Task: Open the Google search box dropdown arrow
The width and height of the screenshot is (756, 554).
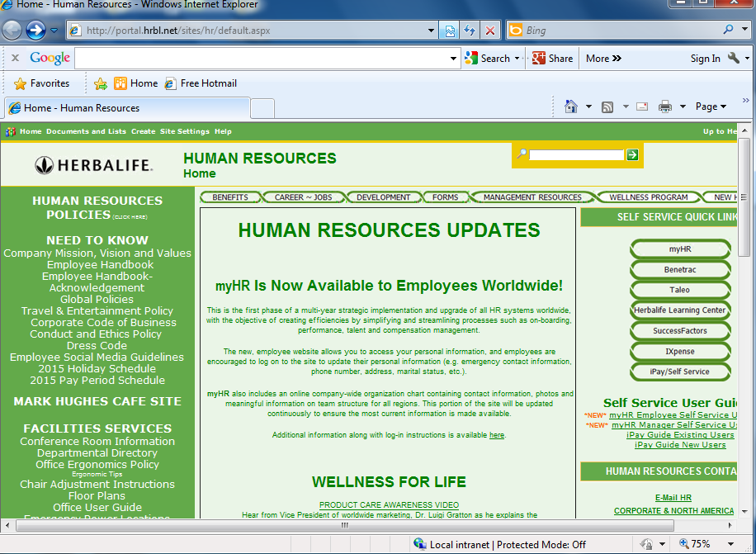Action: [453, 59]
